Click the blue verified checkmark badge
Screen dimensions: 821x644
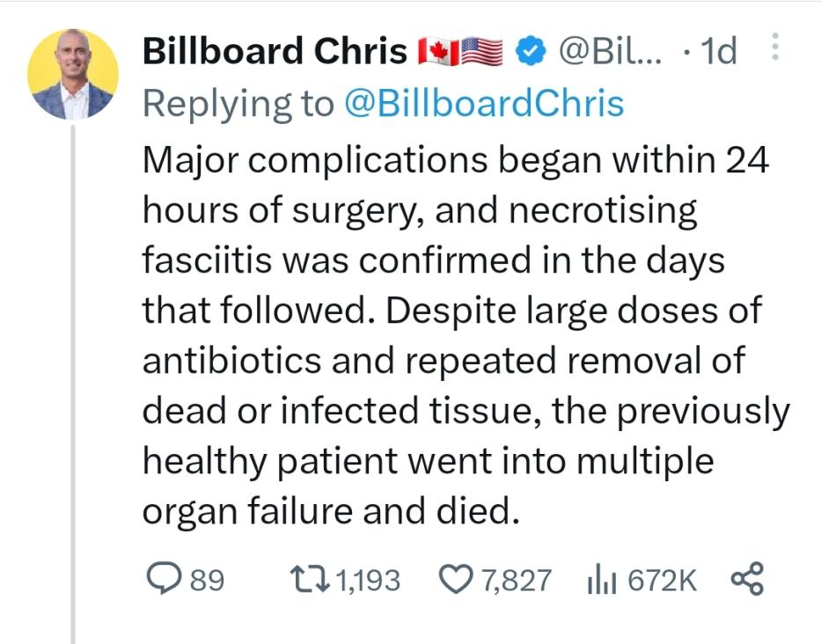point(529,53)
